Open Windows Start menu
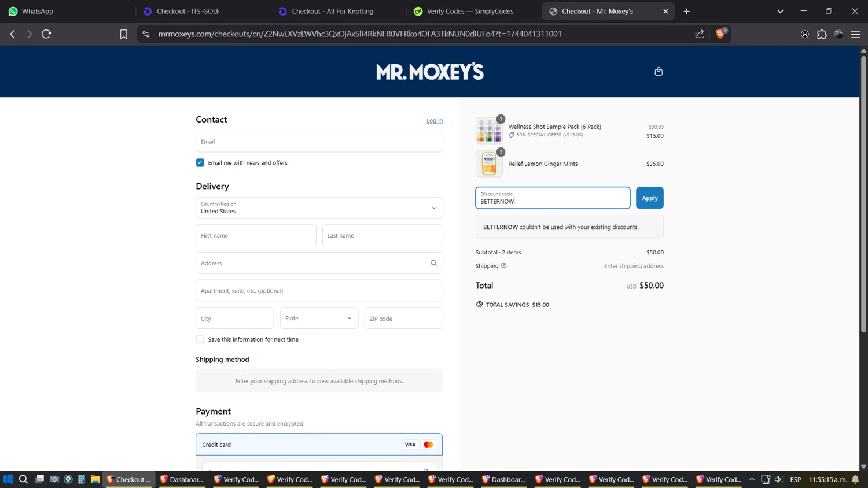 (8, 479)
